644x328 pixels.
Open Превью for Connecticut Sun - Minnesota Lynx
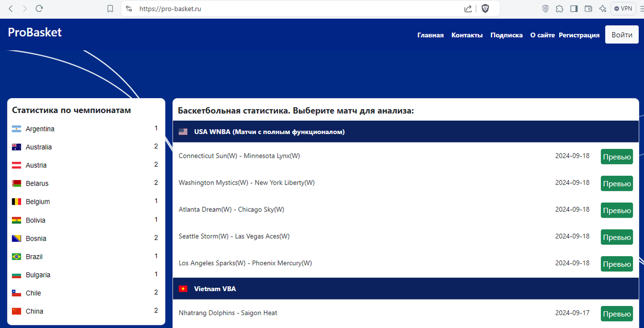click(x=617, y=156)
